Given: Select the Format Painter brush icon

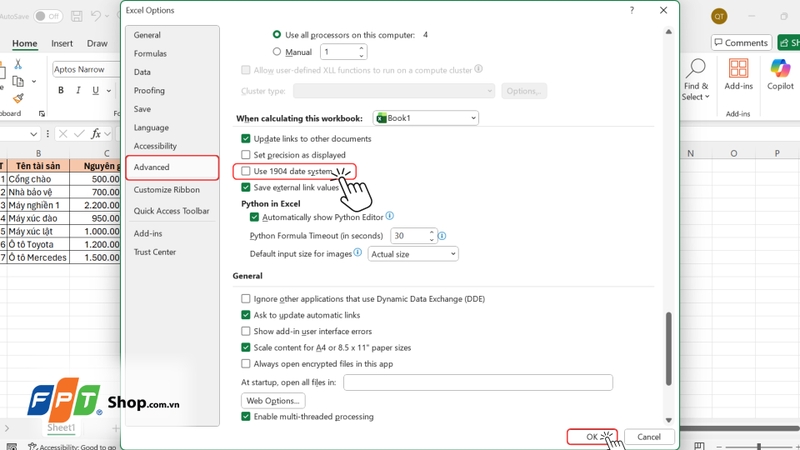Looking at the screenshot, I should point(18,97).
